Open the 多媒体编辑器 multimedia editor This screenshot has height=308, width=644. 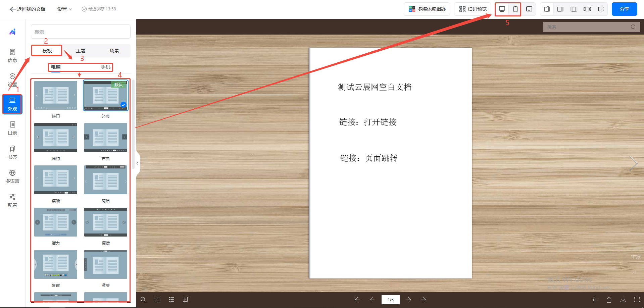point(427,9)
